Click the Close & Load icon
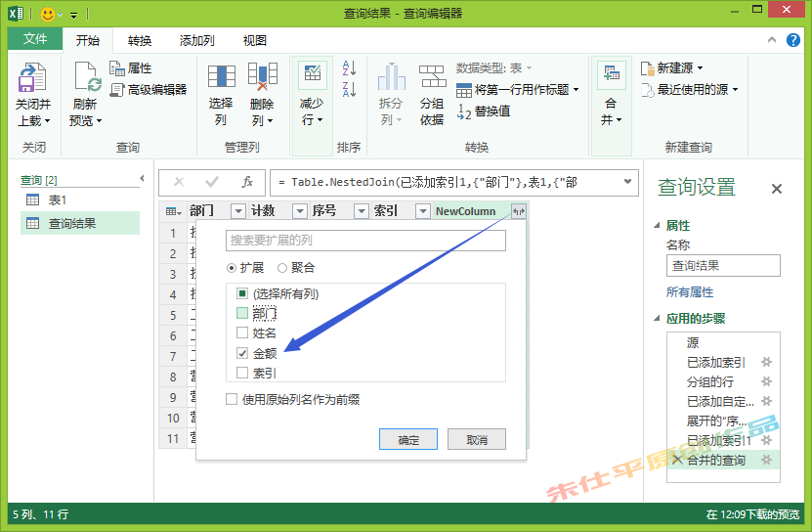 click(32, 77)
